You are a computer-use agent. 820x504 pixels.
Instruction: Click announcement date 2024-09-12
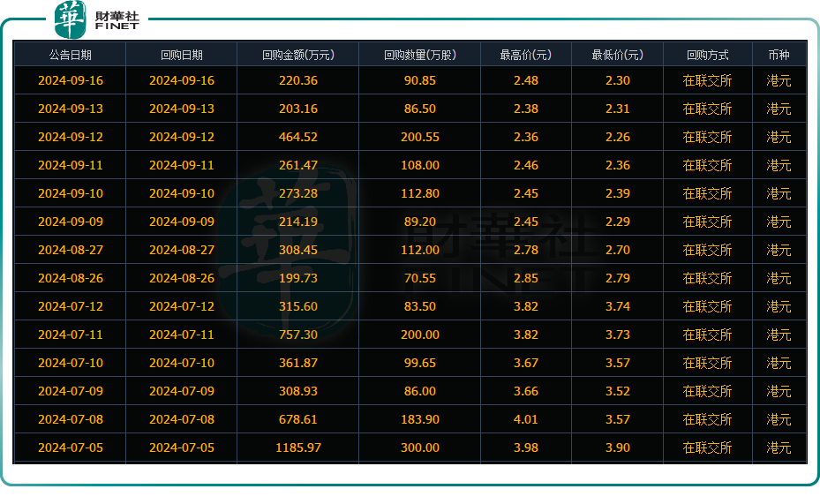[71, 137]
